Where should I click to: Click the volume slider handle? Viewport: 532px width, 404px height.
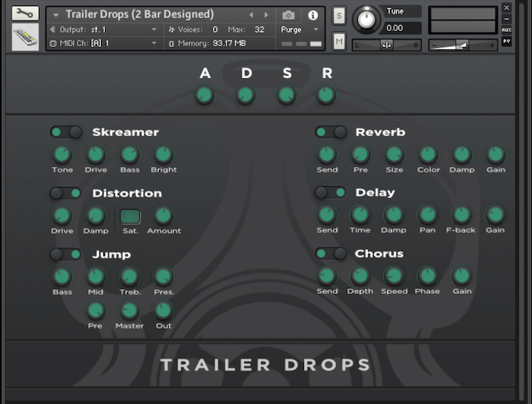pyautogui.click(x=461, y=45)
